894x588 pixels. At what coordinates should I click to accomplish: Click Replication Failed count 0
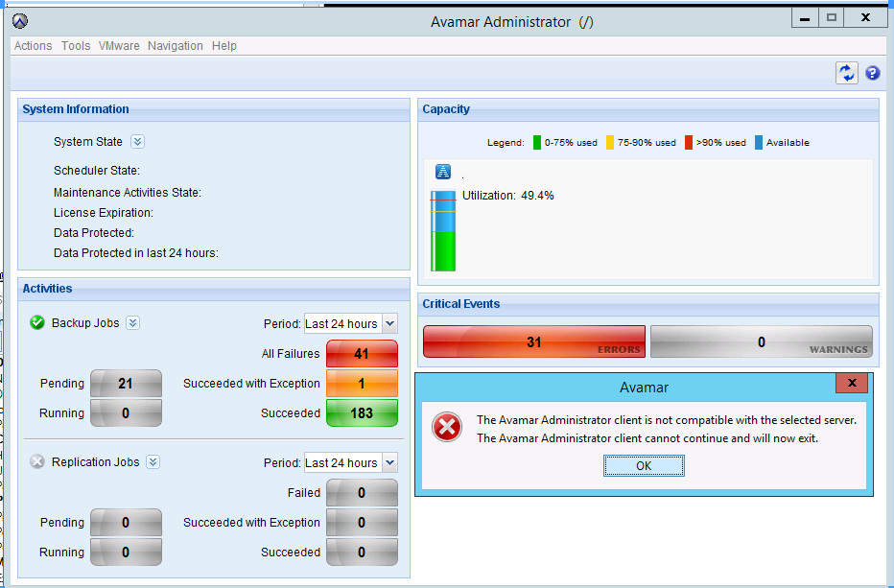coord(362,493)
